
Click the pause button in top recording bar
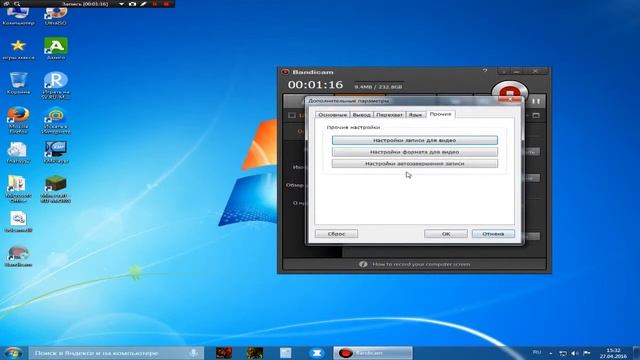(x=155, y=4)
